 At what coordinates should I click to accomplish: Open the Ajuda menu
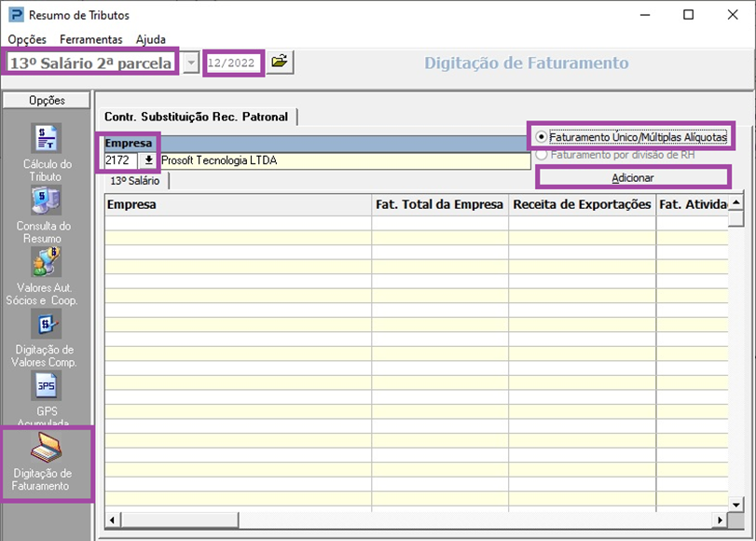click(x=151, y=39)
